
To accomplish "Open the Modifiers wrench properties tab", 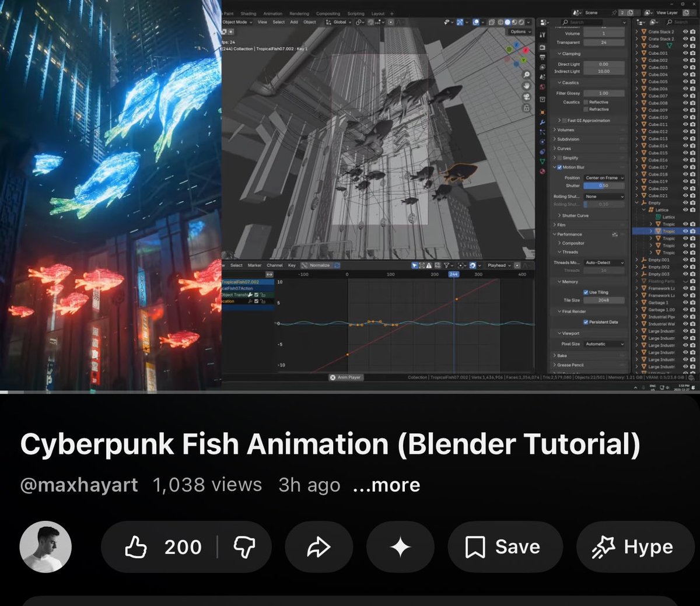I will (542, 122).
